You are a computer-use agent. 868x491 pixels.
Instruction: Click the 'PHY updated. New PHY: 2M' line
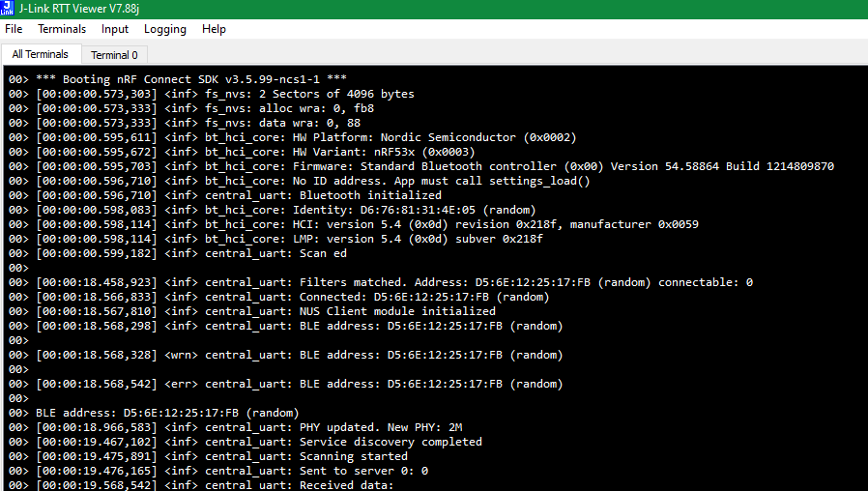coord(235,427)
